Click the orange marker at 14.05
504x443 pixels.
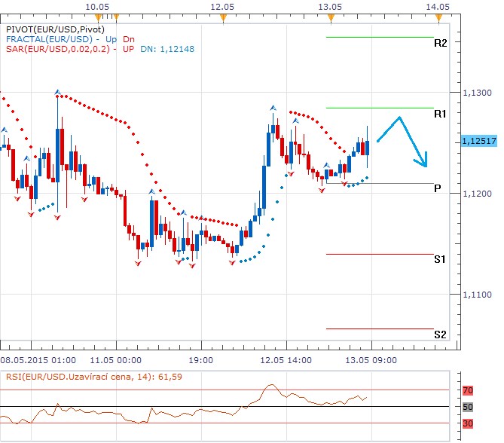438,17
